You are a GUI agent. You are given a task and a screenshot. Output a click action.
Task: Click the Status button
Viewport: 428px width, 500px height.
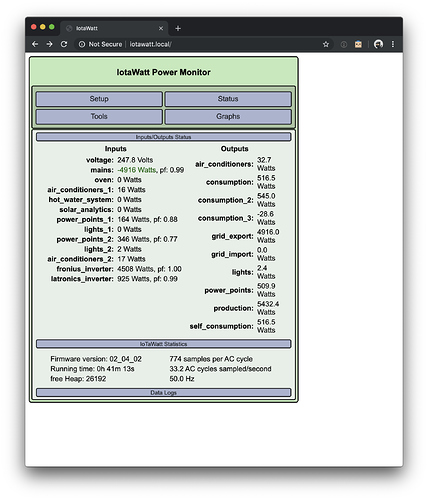[228, 99]
